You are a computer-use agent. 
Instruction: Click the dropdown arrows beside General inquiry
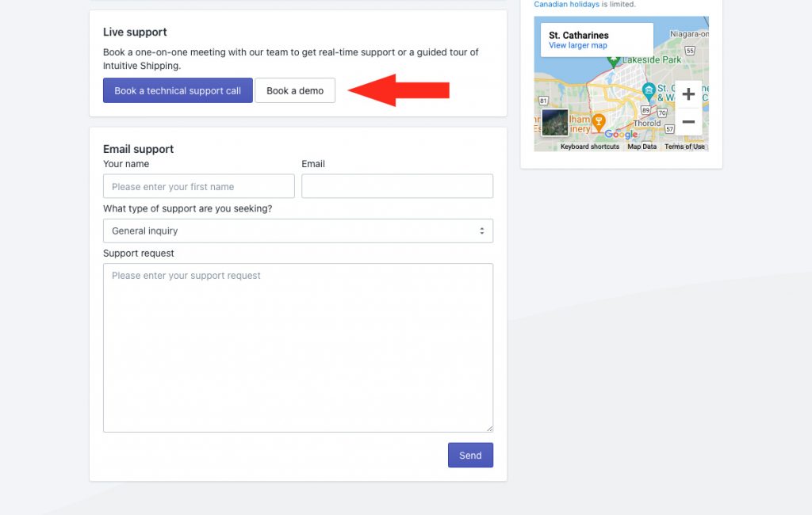pos(481,231)
